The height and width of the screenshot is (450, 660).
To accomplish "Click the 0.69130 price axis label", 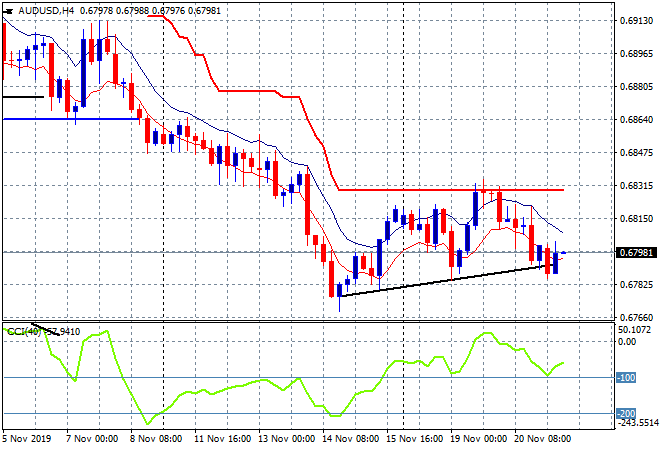I will [x=637, y=20].
